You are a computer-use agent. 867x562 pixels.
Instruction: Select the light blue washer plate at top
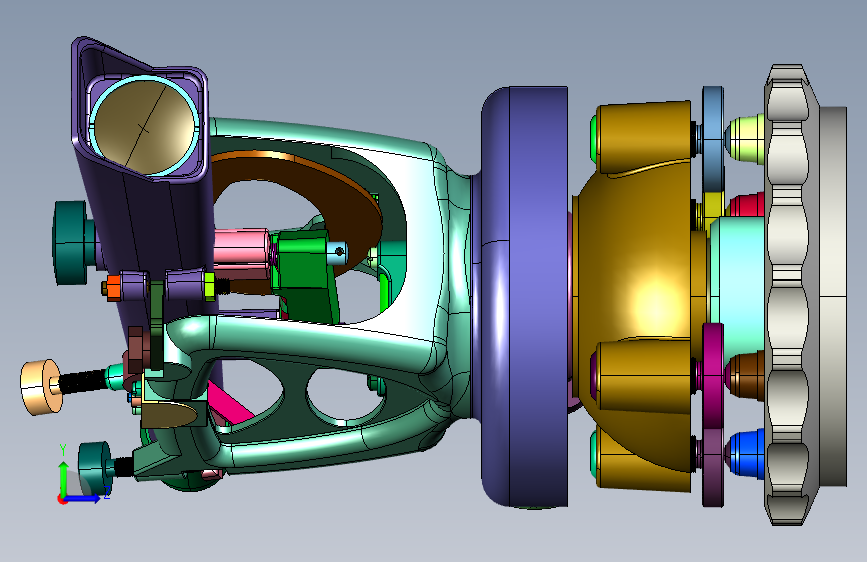713,139
